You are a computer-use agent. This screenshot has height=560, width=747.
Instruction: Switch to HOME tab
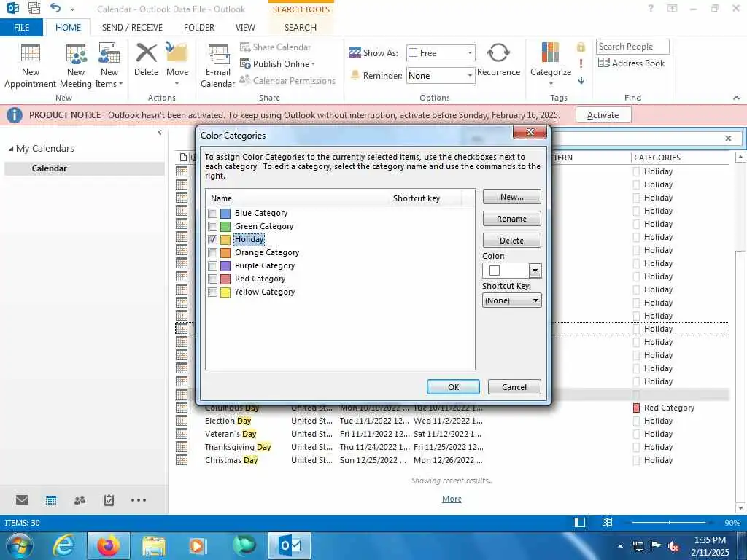68,28
